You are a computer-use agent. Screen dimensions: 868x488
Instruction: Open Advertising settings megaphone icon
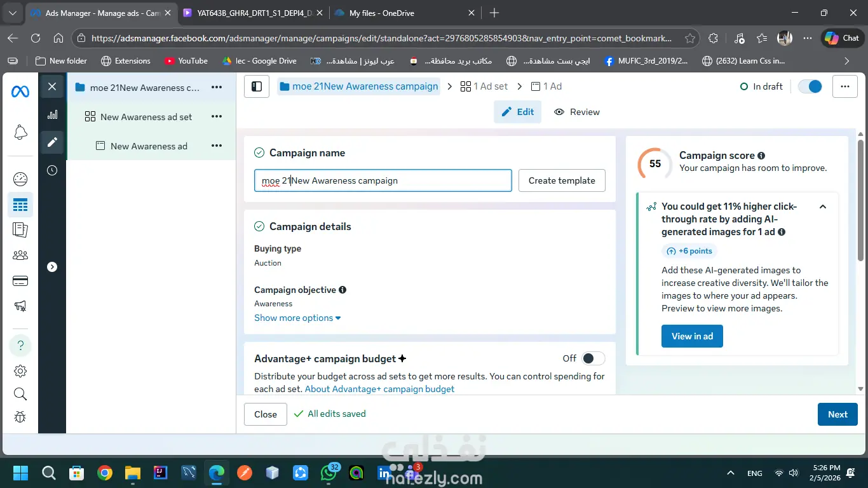pyautogui.click(x=20, y=306)
